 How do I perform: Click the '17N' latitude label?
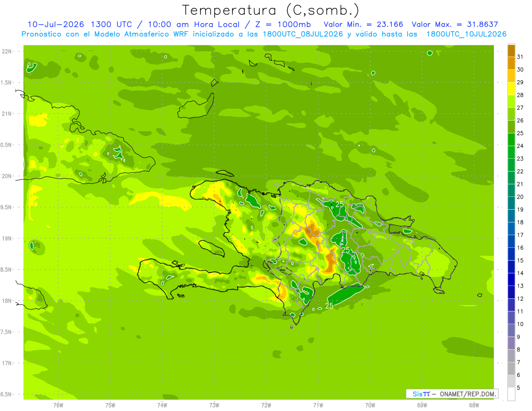pos(7,363)
